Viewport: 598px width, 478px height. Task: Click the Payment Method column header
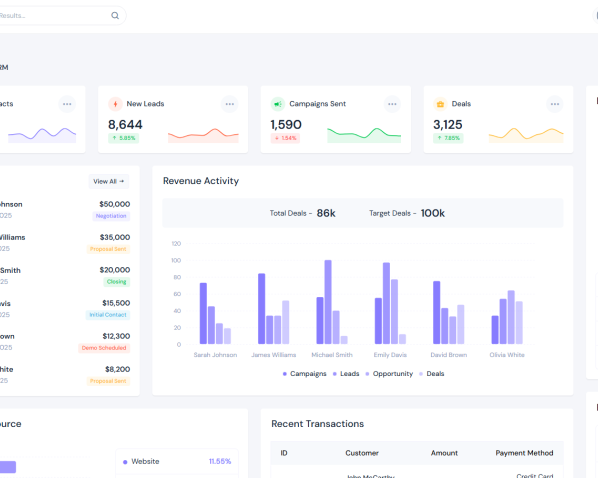tap(524, 453)
